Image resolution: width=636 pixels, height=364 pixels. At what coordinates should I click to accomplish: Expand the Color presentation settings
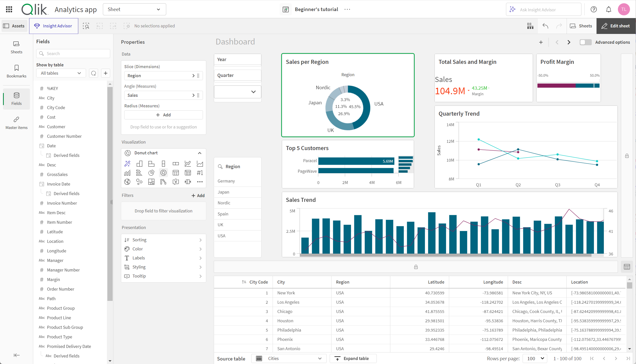163,249
